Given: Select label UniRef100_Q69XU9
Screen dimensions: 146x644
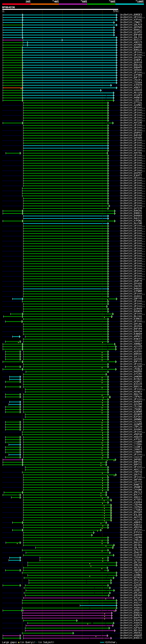Looking at the screenshot, I should [x=131, y=63].
